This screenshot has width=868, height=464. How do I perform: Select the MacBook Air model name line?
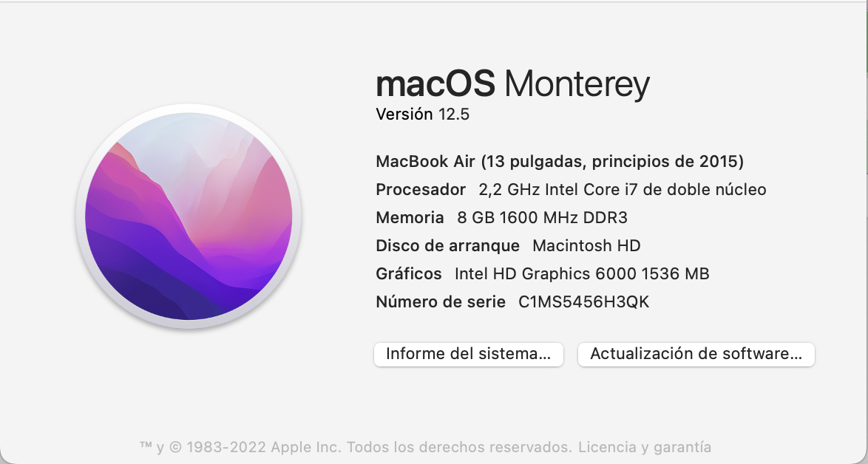[x=560, y=162]
